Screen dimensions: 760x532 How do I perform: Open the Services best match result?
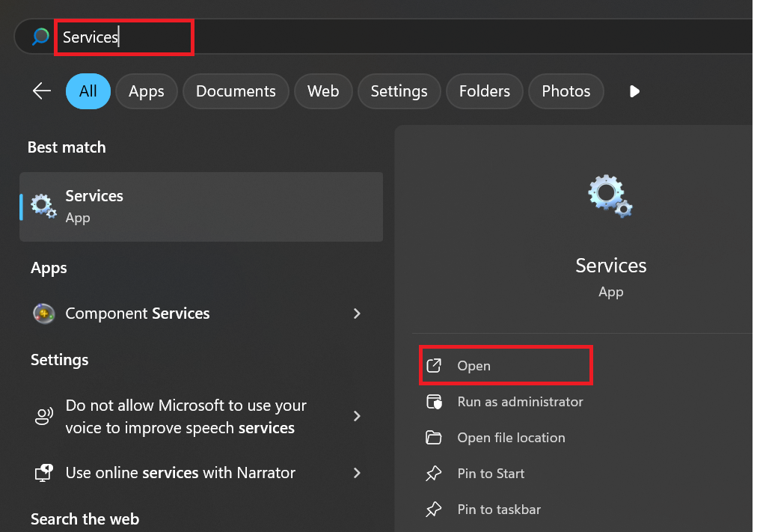point(201,207)
